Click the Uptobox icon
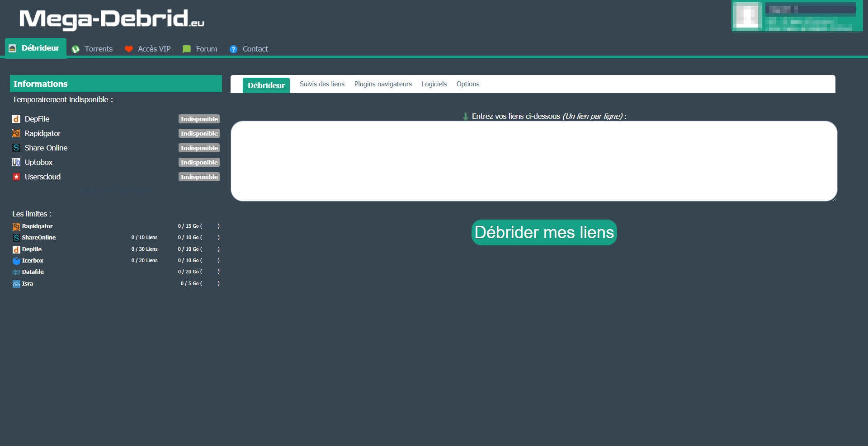This screenshot has height=446, width=868. [x=16, y=162]
